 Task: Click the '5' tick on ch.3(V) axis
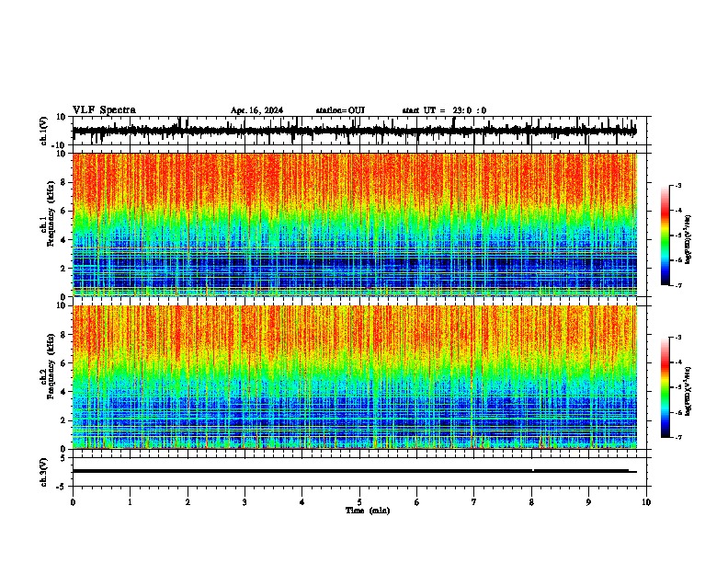pos(64,458)
